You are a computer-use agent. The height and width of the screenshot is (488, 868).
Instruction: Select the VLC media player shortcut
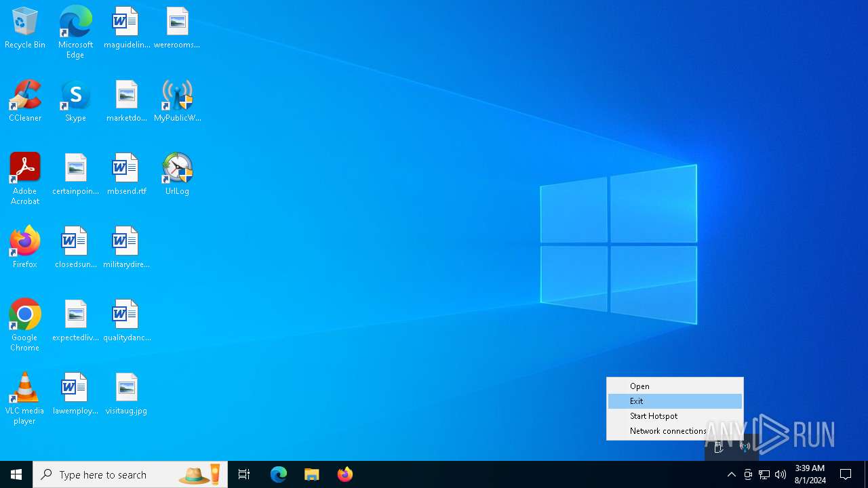[x=25, y=399]
